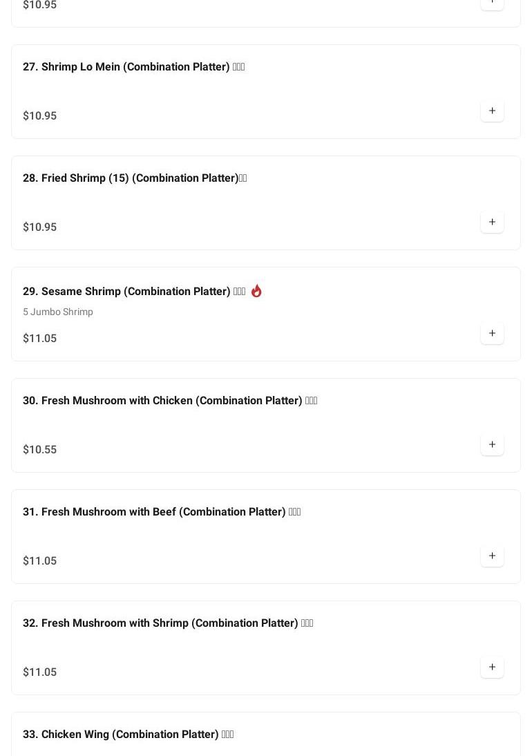Add Fresh Mushroom with Shrimp platter

point(492,667)
